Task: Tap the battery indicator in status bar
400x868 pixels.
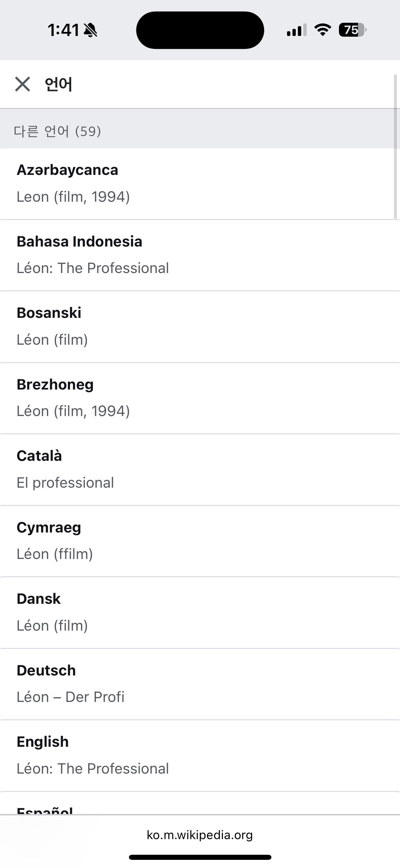Action: [x=353, y=30]
